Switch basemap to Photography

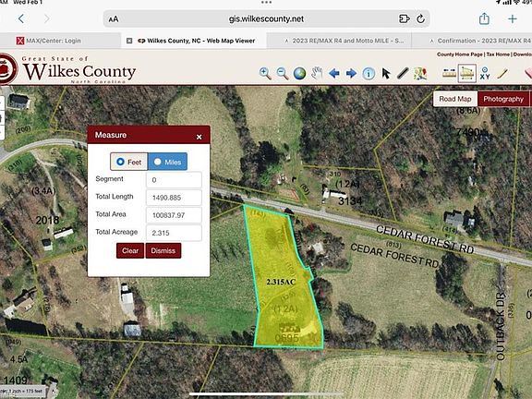pyautogui.click(x=503, y=99)
